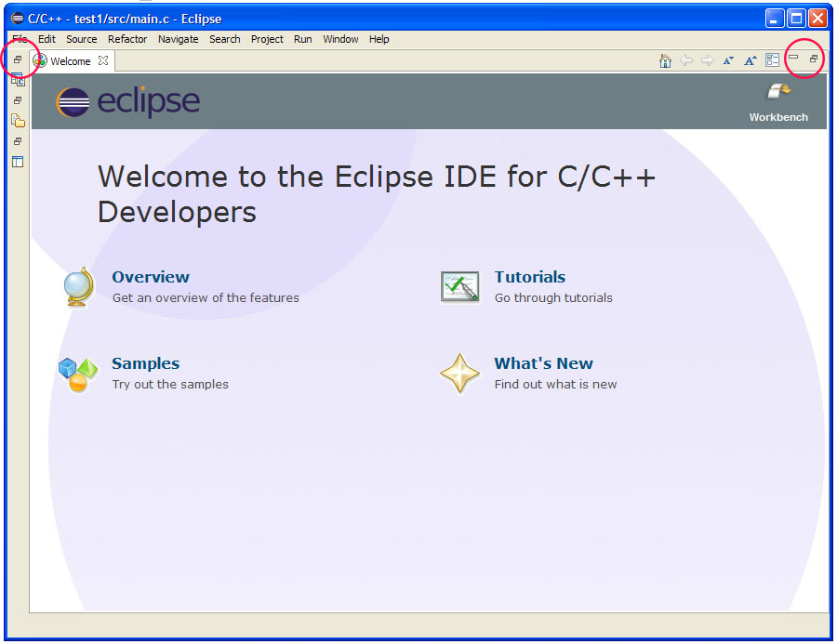Click the Eclipse icon in the title bar

[17, 19]
